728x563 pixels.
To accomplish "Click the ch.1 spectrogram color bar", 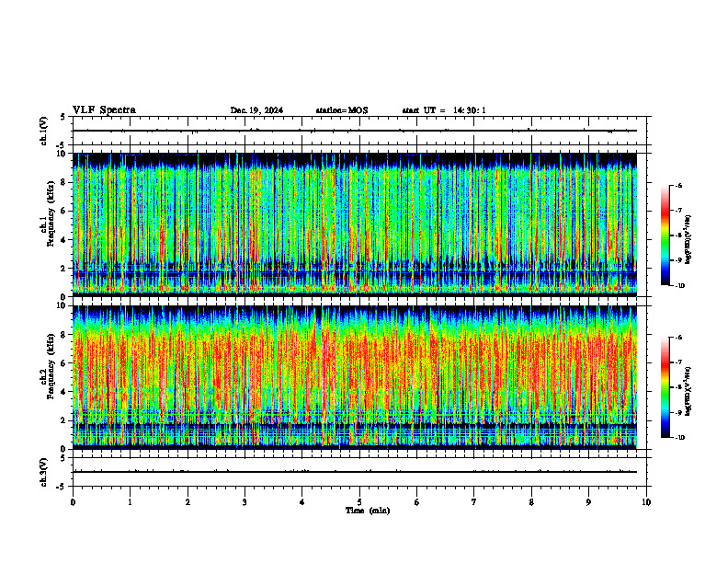I will tap(665, 236).
